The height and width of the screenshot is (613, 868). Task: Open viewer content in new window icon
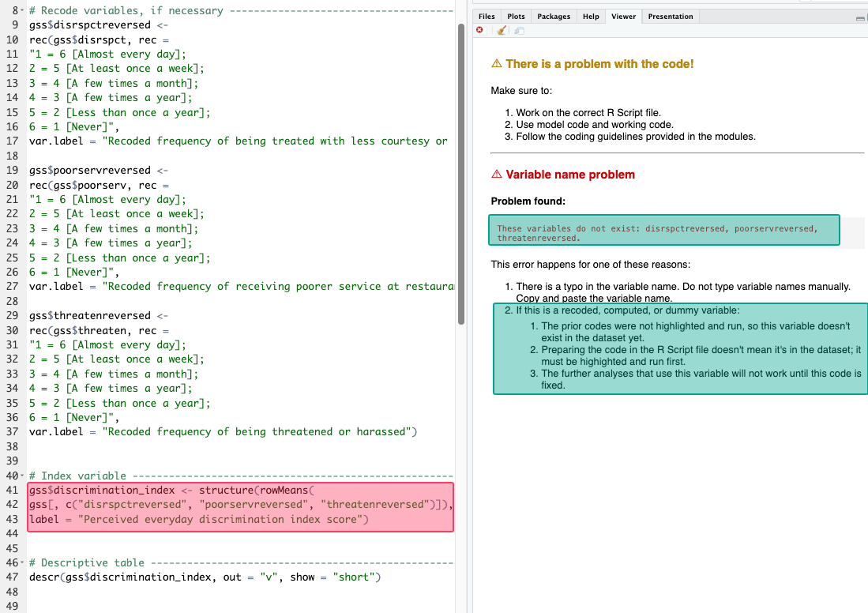tap(519, 31)
